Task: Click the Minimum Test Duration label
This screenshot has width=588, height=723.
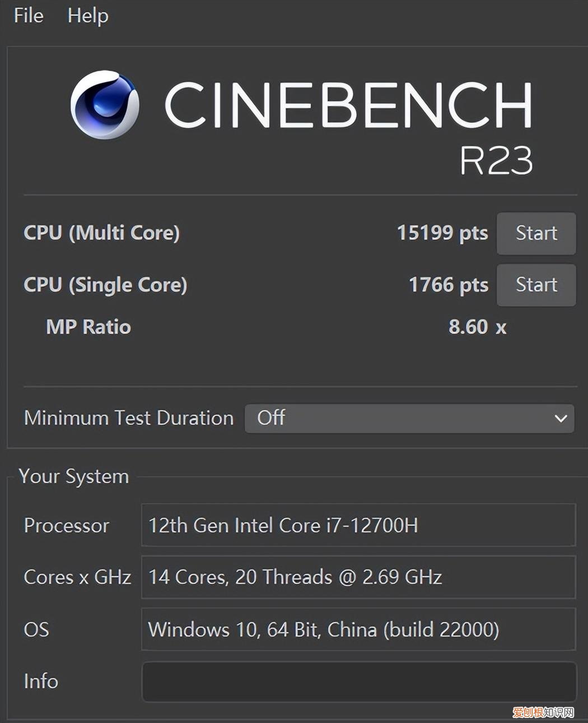Action: pyautogui.click(x=129, y=418)
